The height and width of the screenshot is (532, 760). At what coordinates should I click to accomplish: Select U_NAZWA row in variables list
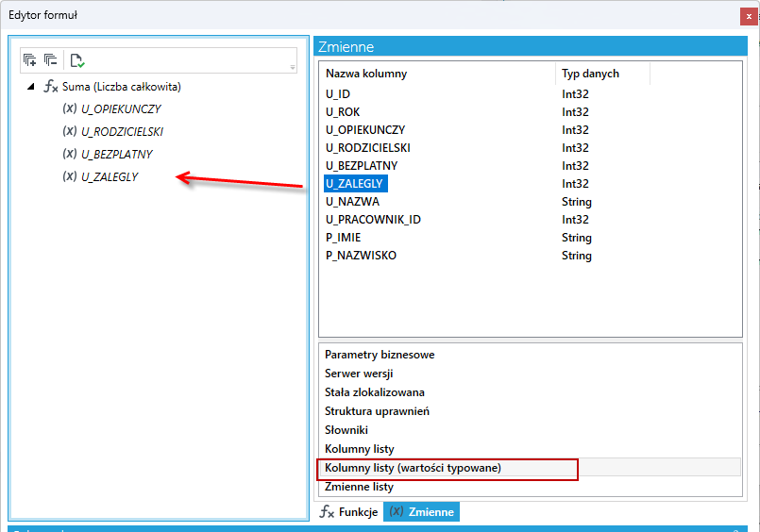point(352,201)
